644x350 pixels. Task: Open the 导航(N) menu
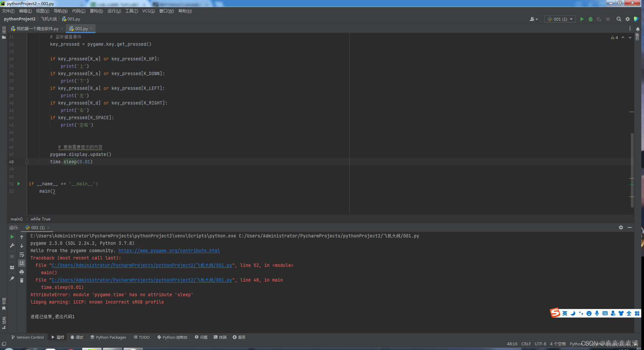point(61,11)
